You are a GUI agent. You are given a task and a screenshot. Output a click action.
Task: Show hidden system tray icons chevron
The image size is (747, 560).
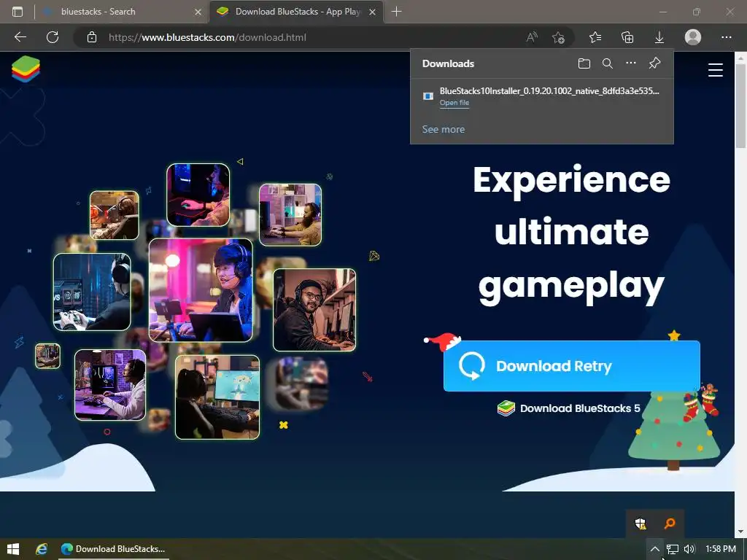(x=655, y=549)
